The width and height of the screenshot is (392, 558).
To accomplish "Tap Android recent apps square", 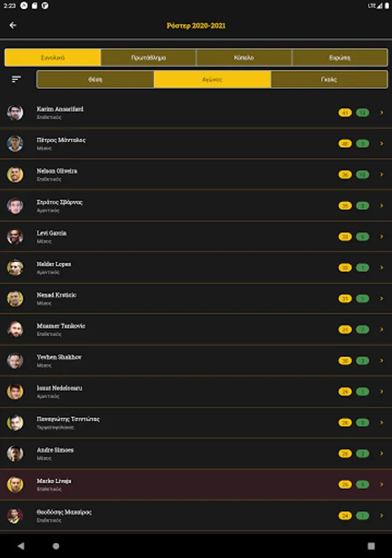I will [x=371, y=546].
